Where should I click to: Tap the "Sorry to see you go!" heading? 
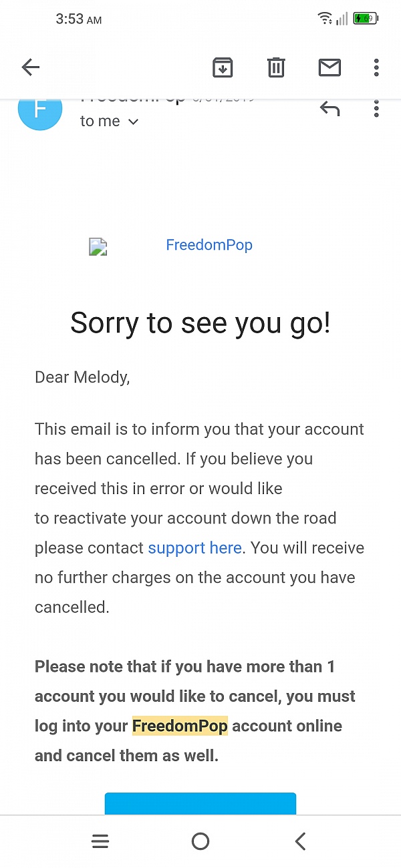200,323
